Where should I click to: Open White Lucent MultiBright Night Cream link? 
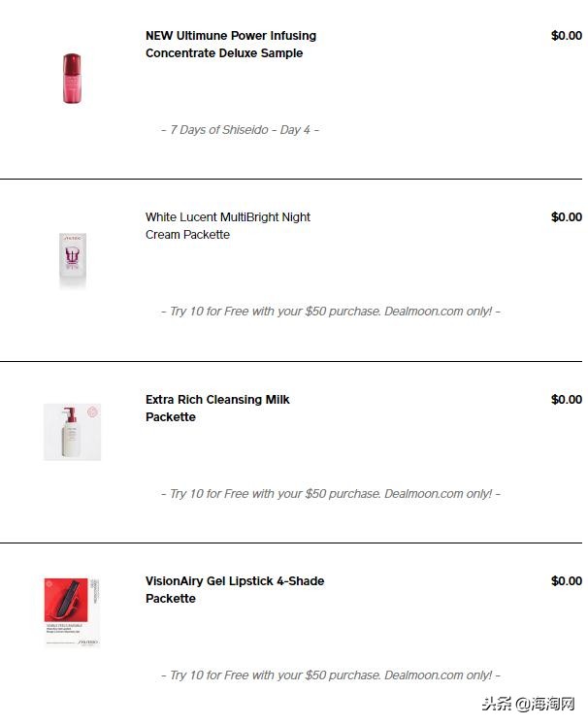coord(228,226)
